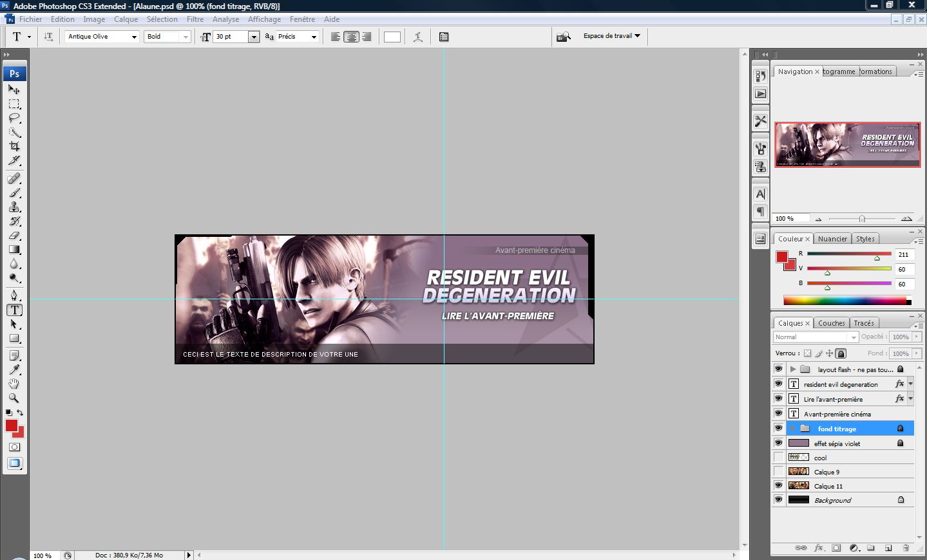Screen dimensions: 927x560
Task: Expand the layout flash layer group
Action: pos(793,369)
